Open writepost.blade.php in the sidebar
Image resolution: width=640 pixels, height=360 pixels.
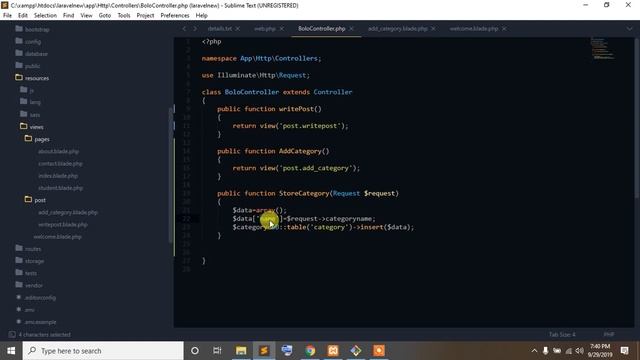click(x=63, y=225)
